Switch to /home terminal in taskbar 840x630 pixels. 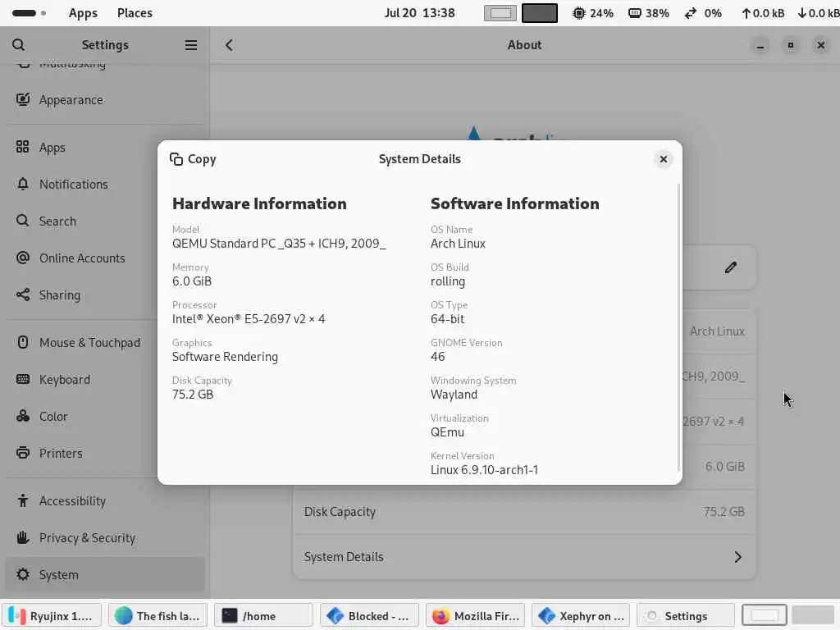(263, 616)
